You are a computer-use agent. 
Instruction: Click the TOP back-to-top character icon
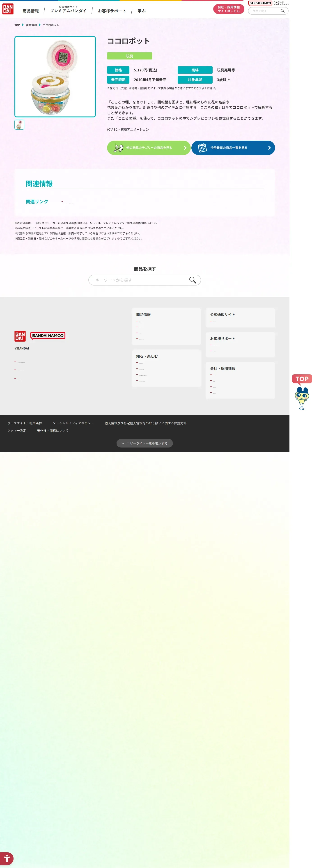click(x=302, y=392)
